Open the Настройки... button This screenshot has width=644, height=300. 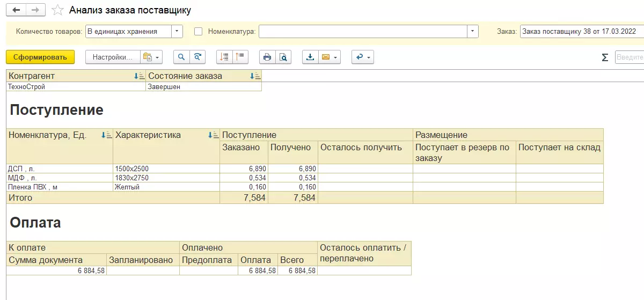click(113, 57)
